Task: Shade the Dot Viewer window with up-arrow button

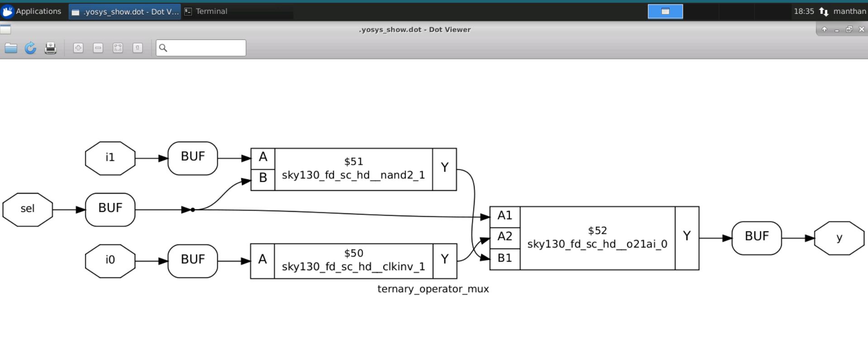Action: pos(825,29)
